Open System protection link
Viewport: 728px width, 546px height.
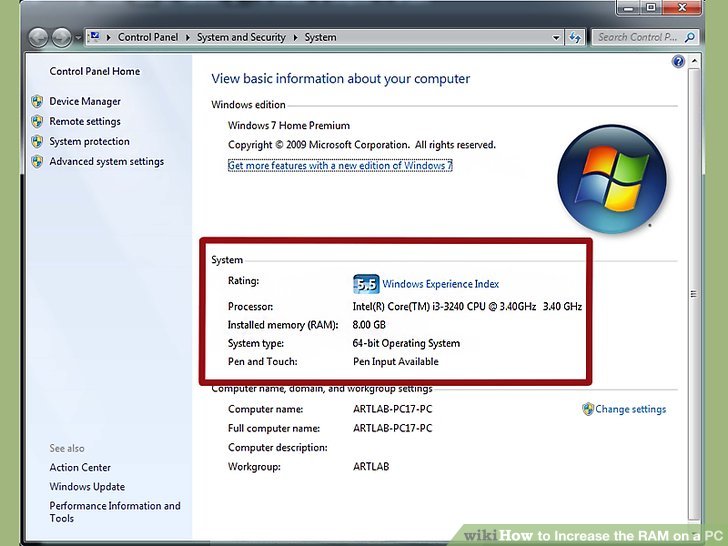[90, 141]
